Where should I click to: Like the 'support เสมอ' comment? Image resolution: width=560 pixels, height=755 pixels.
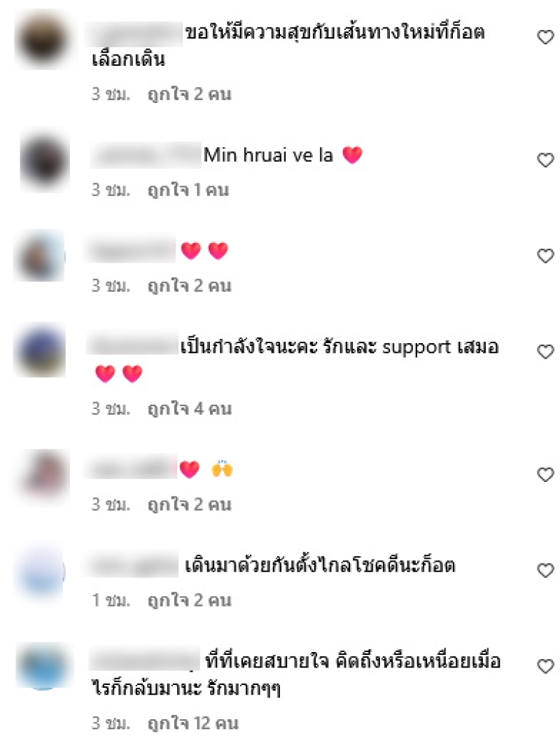click(x=545, y=352)
